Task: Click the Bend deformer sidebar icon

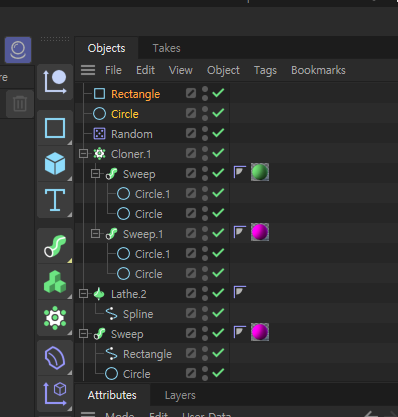Action: click(x=55, y=358)
